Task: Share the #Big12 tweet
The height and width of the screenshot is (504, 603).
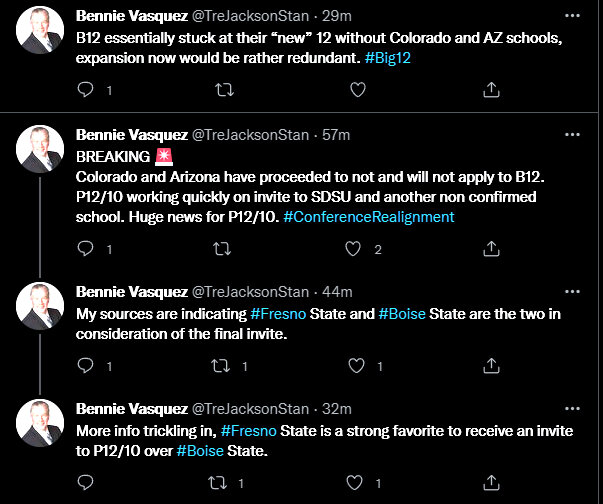Action: click(x=491, y=89)
